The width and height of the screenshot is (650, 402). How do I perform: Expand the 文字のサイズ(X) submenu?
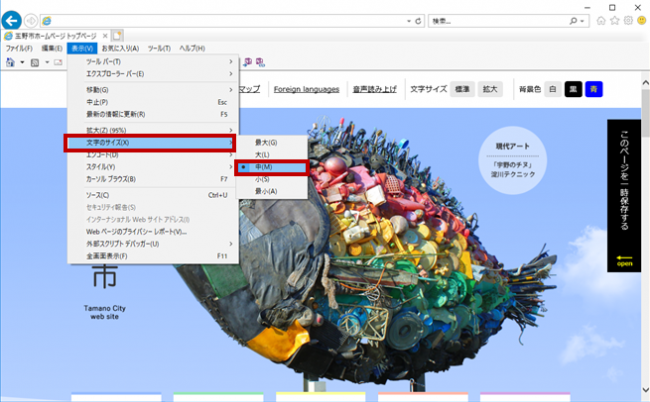151,143
